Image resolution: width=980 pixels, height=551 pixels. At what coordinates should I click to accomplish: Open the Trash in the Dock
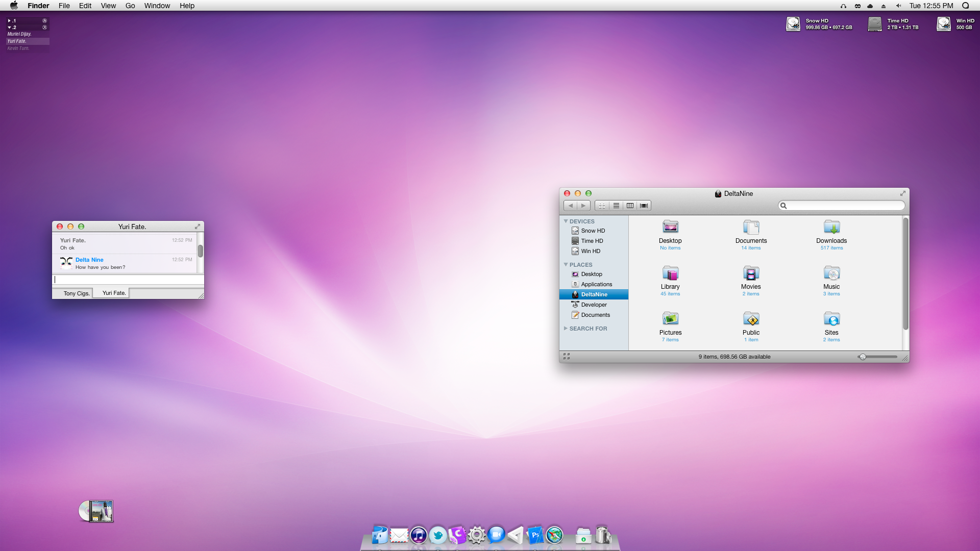(603, 535)
